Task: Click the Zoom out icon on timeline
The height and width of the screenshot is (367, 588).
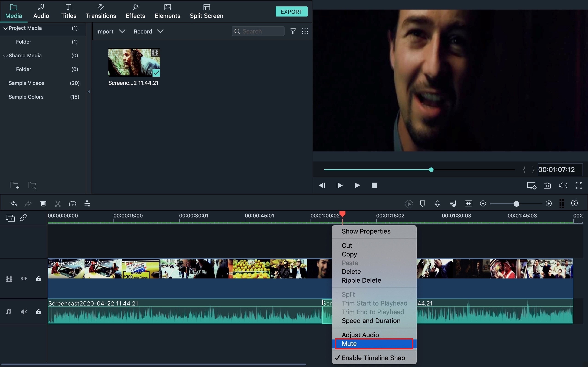Action: click(x=483, y=204)
